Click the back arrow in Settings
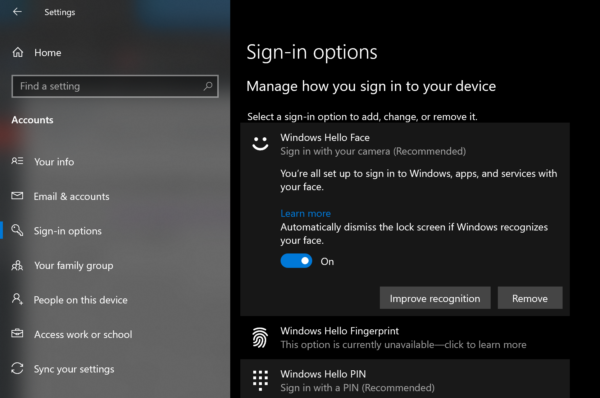 click(17, 12)
